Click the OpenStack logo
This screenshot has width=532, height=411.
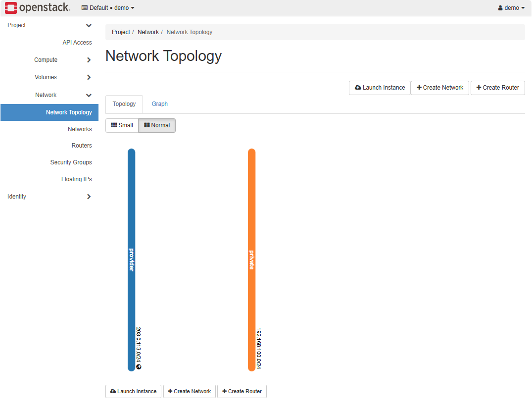[x=38, y=8]
